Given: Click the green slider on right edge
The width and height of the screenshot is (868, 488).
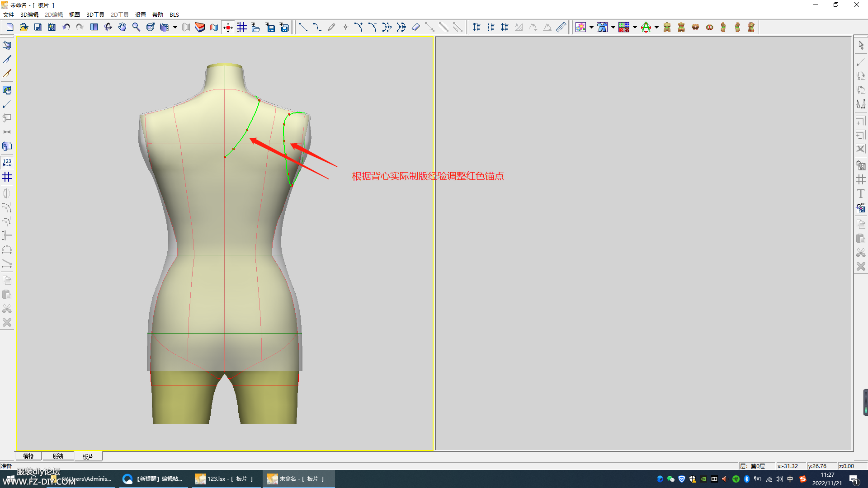Looking at the screenshot, I should click(865, 402).
